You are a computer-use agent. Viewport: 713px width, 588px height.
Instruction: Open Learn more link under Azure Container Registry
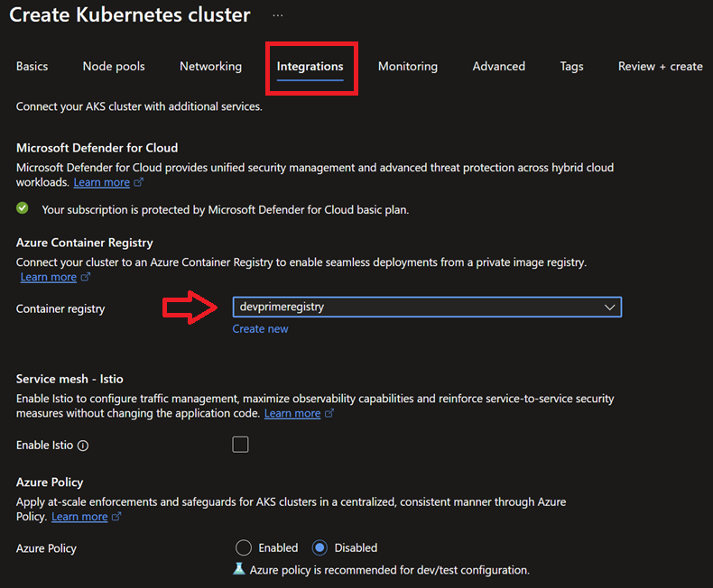pyautogui.click(x=49, y=277)
